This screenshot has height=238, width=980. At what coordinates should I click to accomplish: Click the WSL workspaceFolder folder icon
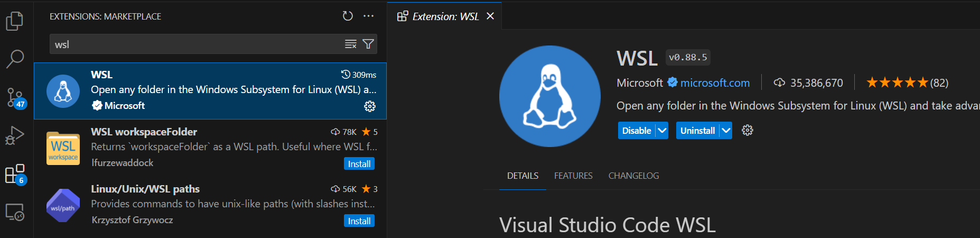(63, 148)
